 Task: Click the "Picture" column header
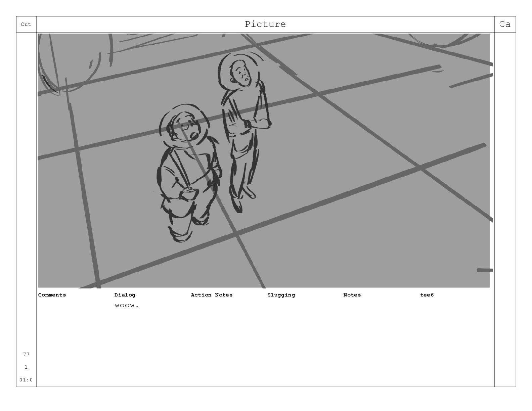(265, 24)
